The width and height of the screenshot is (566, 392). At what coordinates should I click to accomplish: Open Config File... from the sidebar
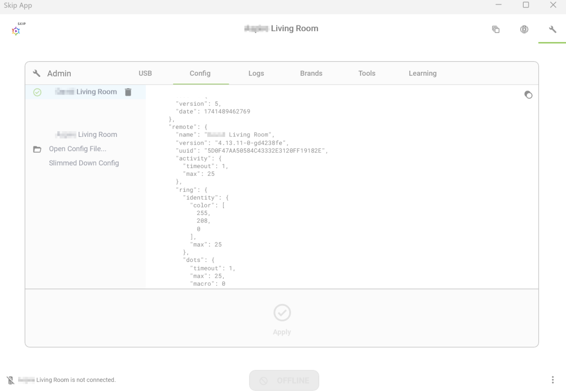coord(78,149)
